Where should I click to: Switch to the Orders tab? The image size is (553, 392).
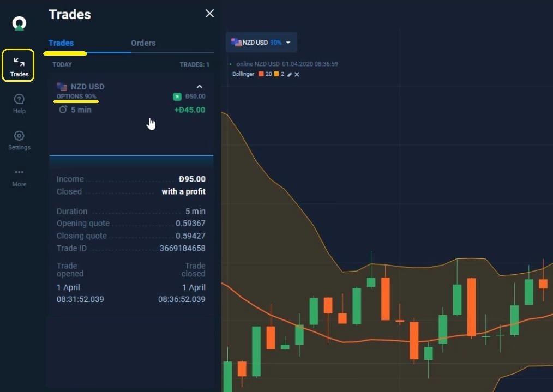[143, 43]
